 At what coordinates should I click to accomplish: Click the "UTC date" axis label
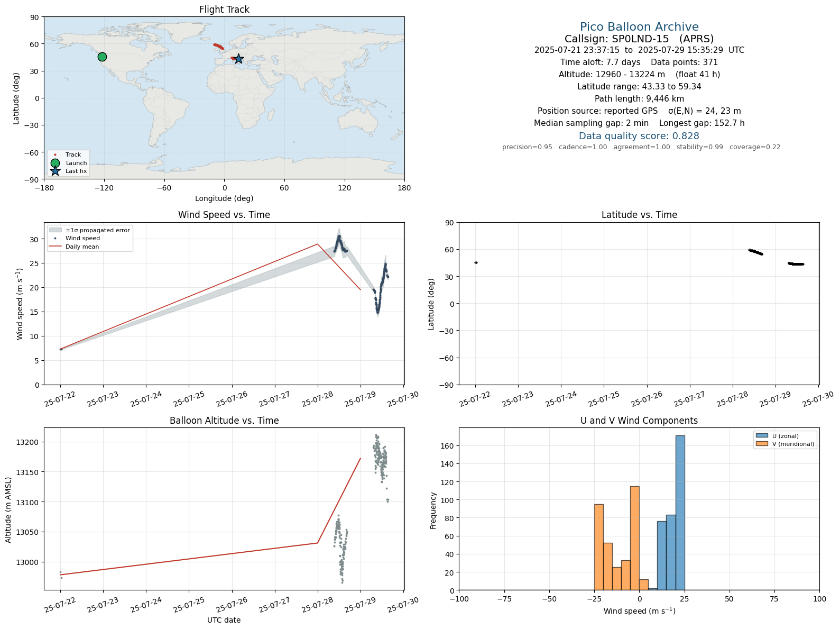[224, 620]
